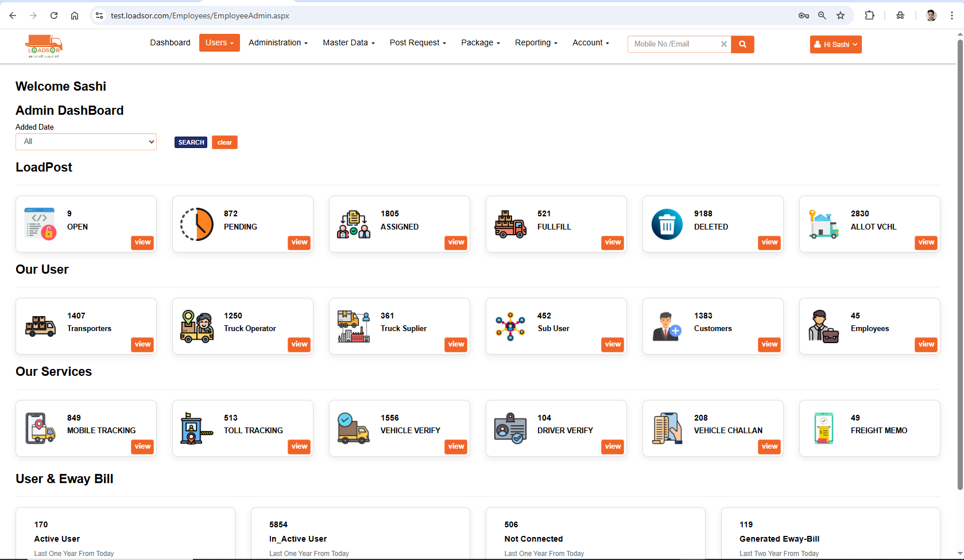The image size is (964, 560).
Task: Bookmark this page with star icon
Action: [x=841, y=15]
